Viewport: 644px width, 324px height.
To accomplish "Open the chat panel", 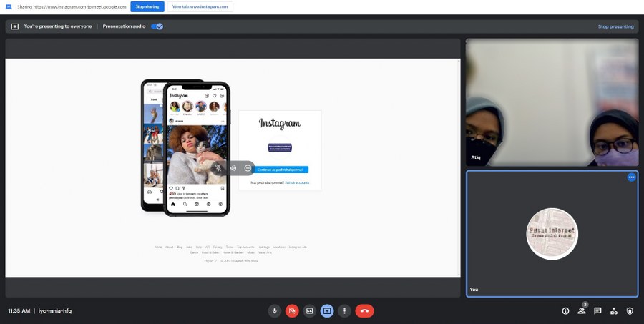I will click(x=597, y=311).
